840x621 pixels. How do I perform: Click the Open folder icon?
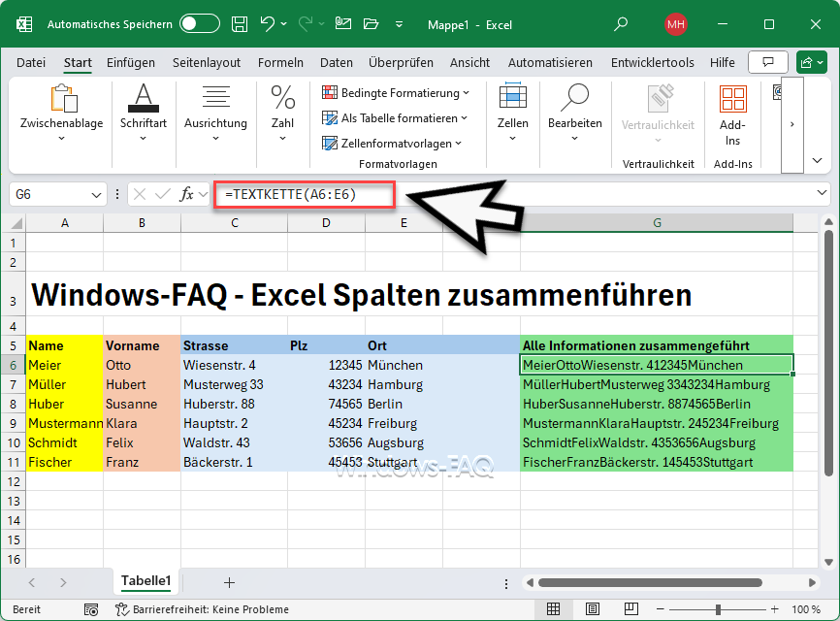tap(371, 23)
